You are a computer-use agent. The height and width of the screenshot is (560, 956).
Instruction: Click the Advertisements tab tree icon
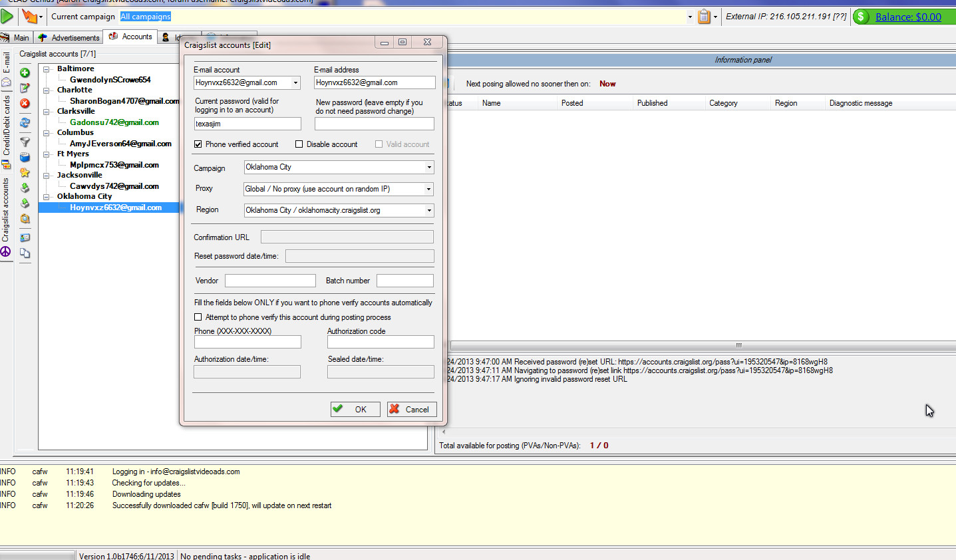[x=43, y=37]
